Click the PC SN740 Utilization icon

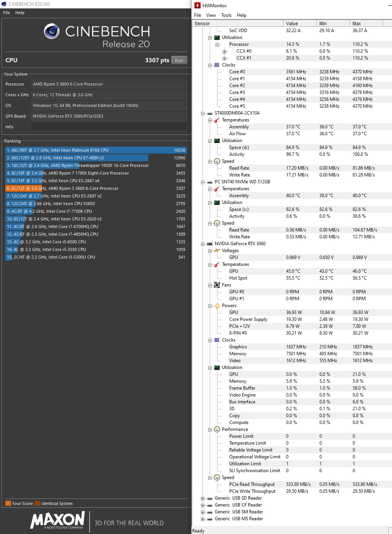(x=217, y=202)
